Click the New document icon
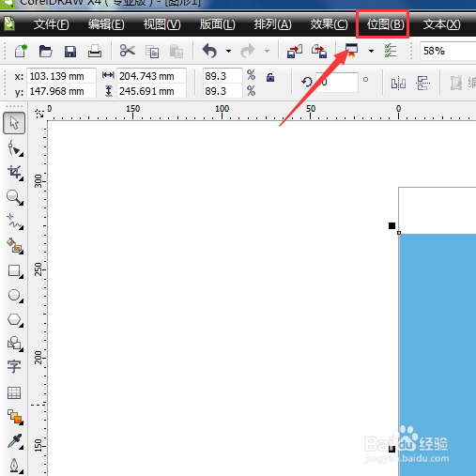 click(x=21, y=51)
